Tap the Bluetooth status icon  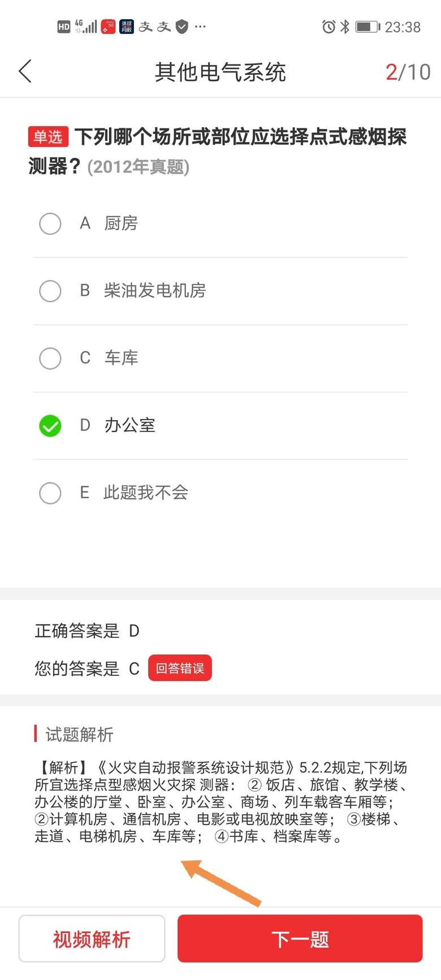344,27
